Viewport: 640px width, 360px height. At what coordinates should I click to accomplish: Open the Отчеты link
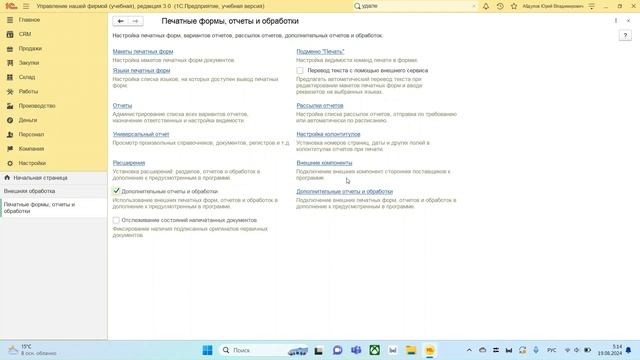[x=122, y=105]
